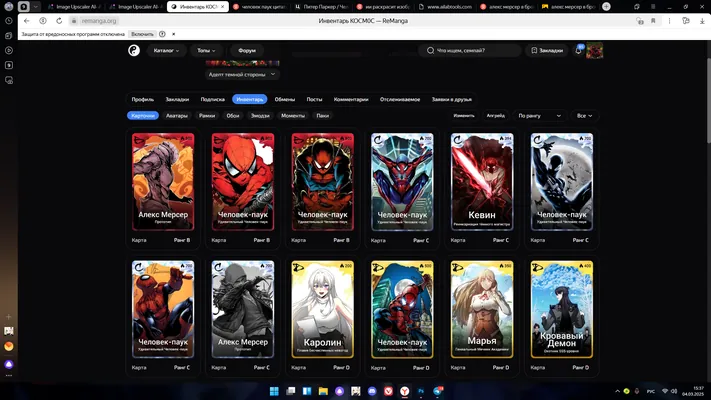711x400 pixels.
Task: Expand the Каталог dropdown menu
Action: pos(166,50)
